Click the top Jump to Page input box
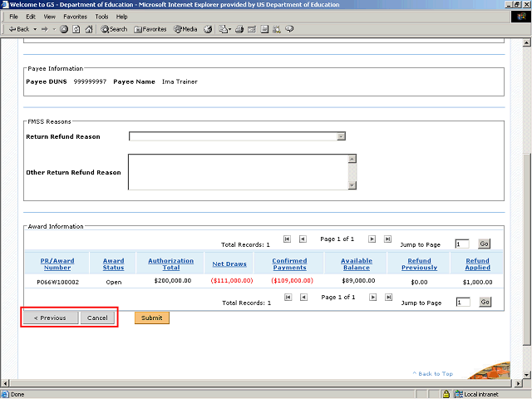The image size is (532, 399). 462,244
